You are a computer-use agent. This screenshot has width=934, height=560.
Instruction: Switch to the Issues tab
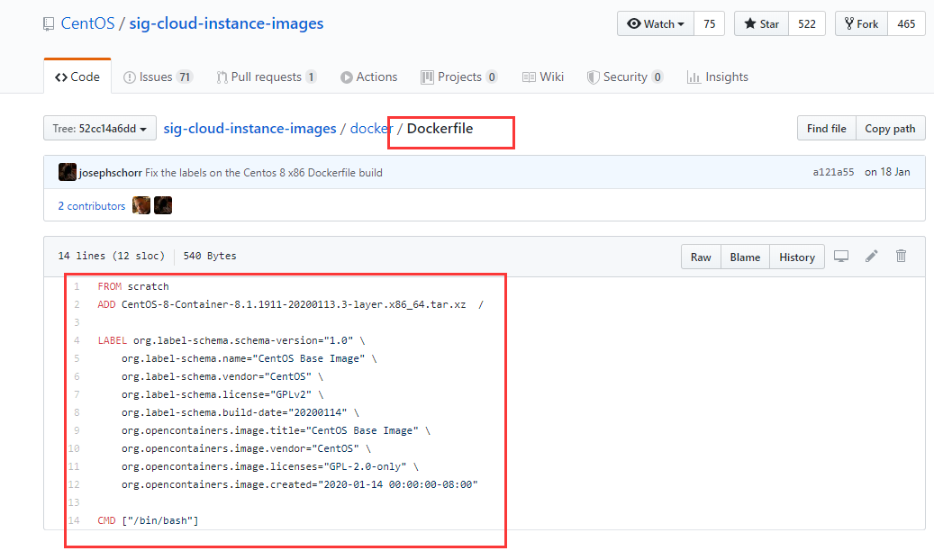(158, 77)
